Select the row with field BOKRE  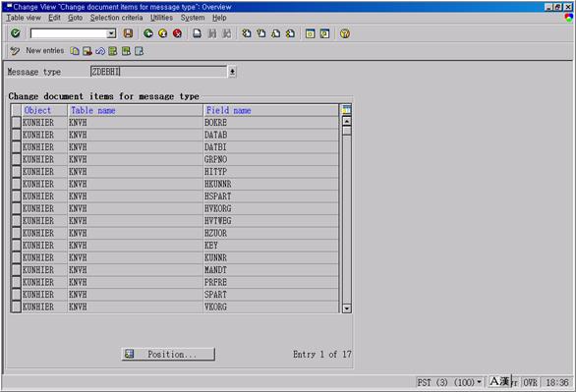click(x=16, y=123)
